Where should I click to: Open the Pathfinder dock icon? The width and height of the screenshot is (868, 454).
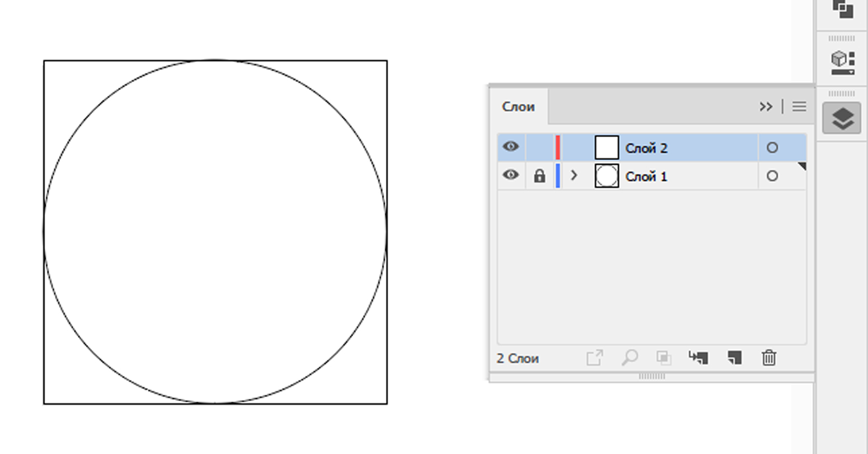pyautogui.click(x=842, y=9)
